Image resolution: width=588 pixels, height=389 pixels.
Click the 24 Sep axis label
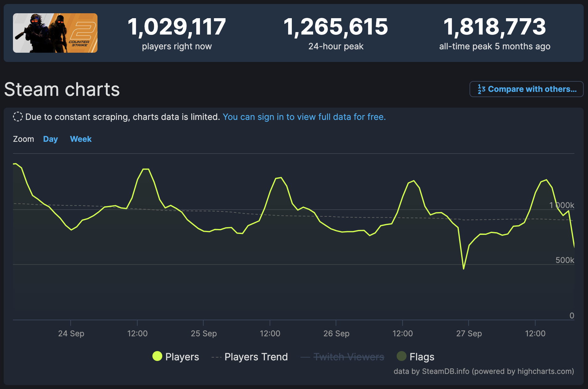coord(71,334)
